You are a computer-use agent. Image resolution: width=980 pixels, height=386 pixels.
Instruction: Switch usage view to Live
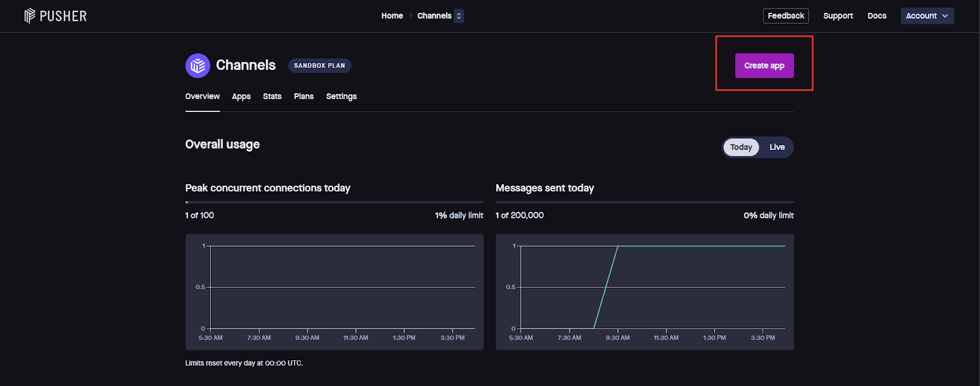(777, 147)
